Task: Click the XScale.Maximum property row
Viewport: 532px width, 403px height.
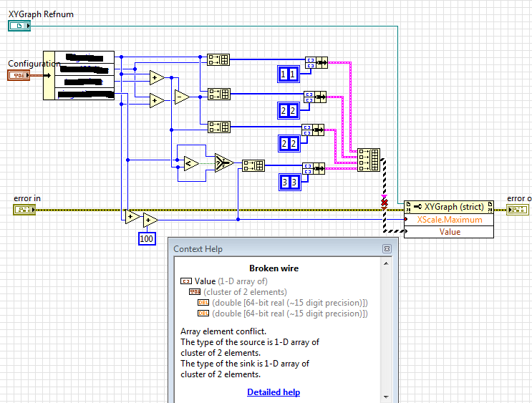Action: pyautogui.click(x=449, y=219)
